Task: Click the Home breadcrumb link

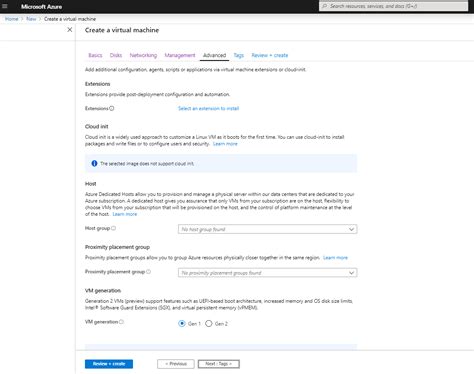Action: coord(12,19)
